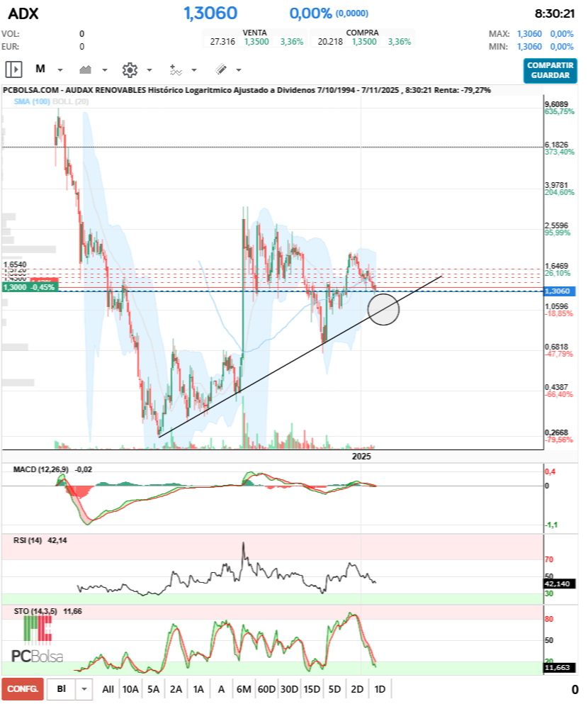Click the ADX ticker symbol
588x704 pixels.
point(23,13)
